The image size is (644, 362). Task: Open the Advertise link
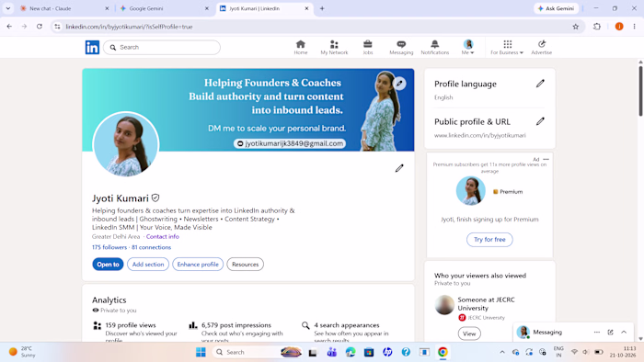[541, 48]
